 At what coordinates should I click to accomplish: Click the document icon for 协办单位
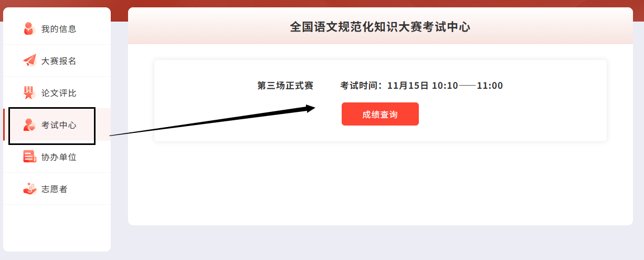[x=29, y=157]
